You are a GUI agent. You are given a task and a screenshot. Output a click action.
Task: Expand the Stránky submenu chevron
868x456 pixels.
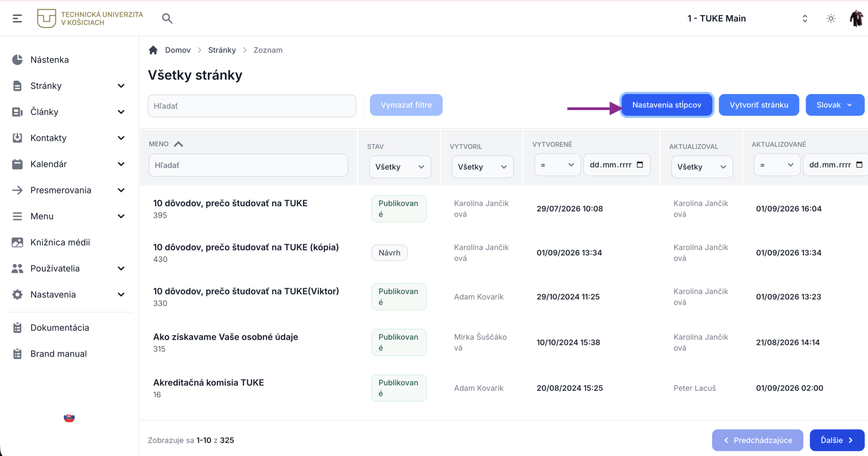coord(121,86)
